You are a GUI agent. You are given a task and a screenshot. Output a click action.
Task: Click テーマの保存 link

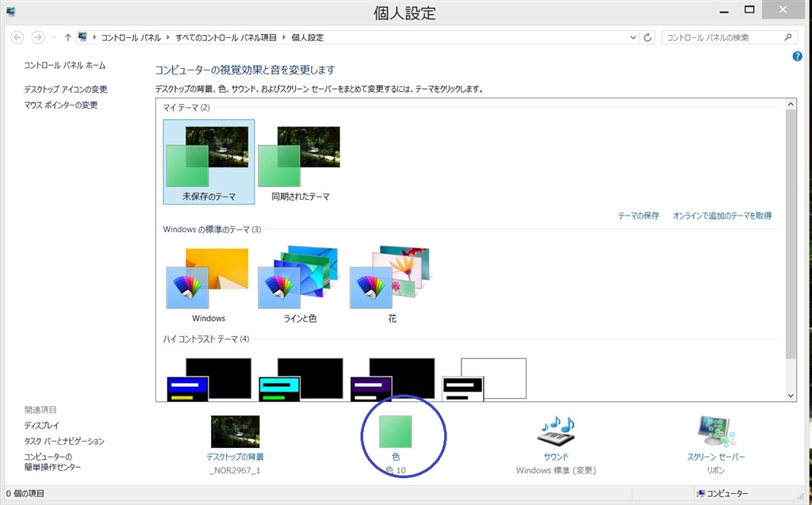click(638, 216)
